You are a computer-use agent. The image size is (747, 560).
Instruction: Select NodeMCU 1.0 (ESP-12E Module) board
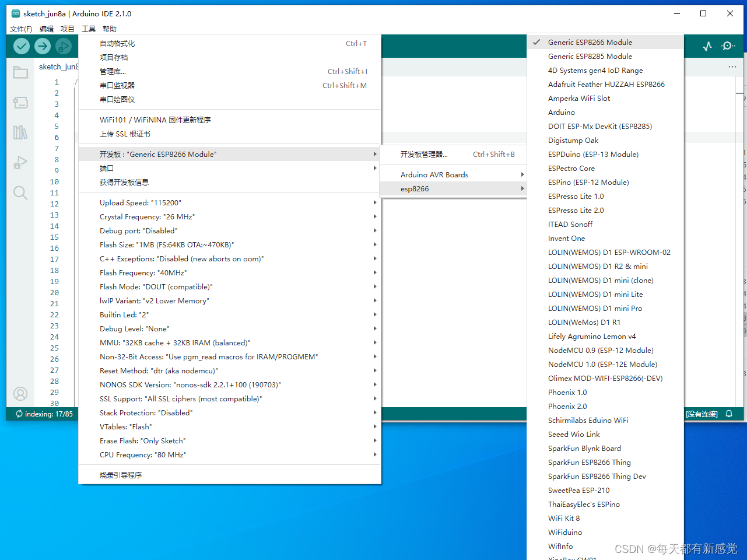point(605,364)
